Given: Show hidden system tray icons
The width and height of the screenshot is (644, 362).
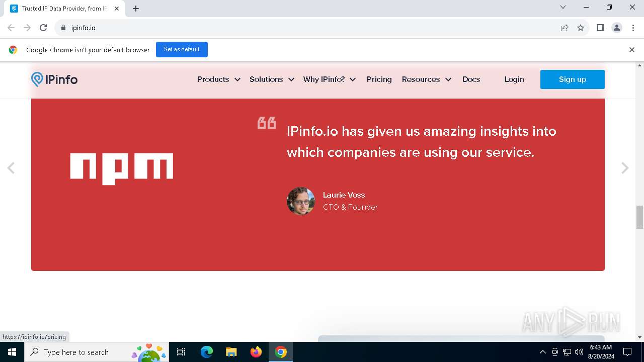Looking at the screenshot, I should [543, 352].
